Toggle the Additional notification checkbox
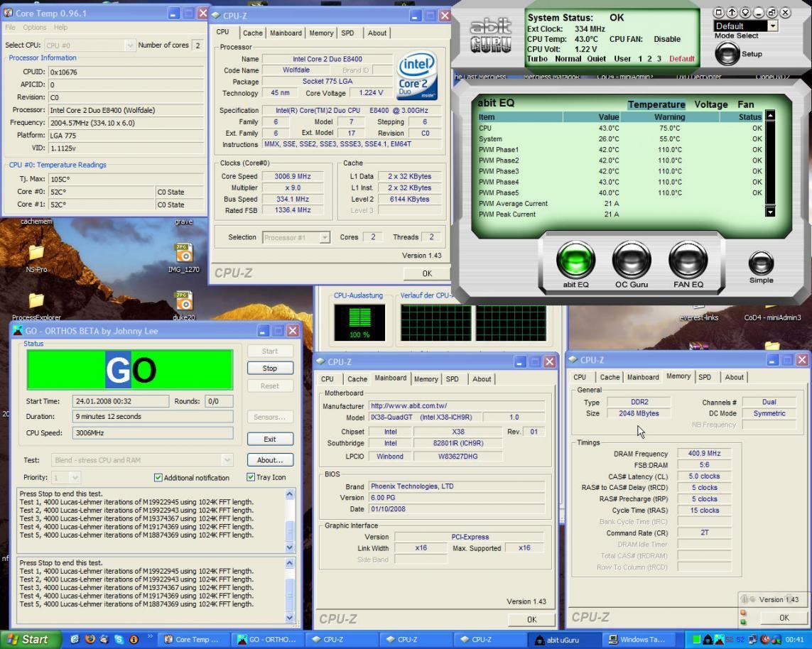This screenshot has height=649, width=812. pyautogui.click(x=158, y=477)
